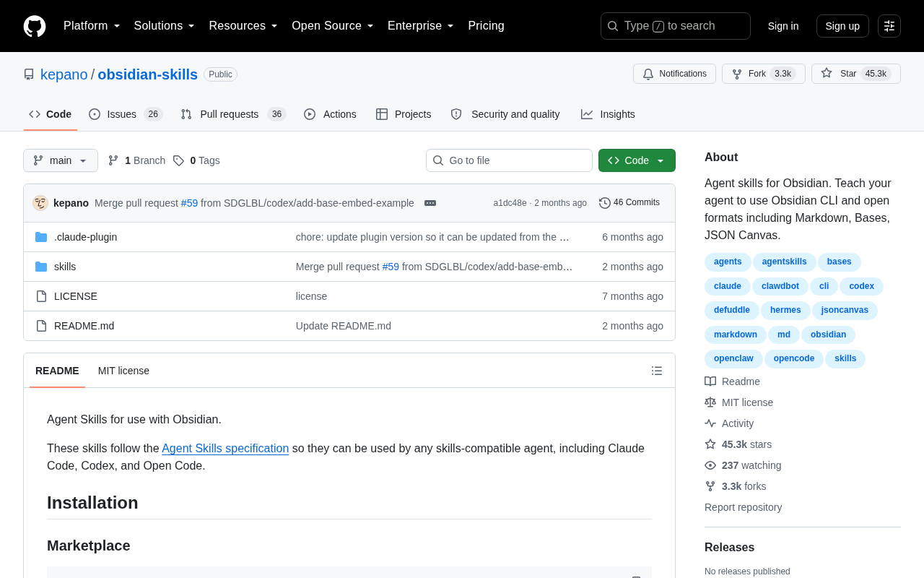
Task: Focus the Go to file input
Action: [509, 160]
